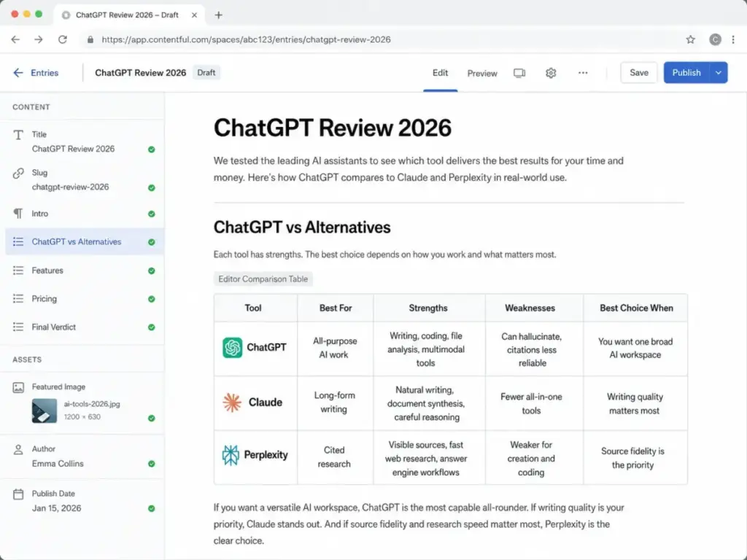Click the Pricing list icon
This screenshot has height=560, width=747.
18,298
